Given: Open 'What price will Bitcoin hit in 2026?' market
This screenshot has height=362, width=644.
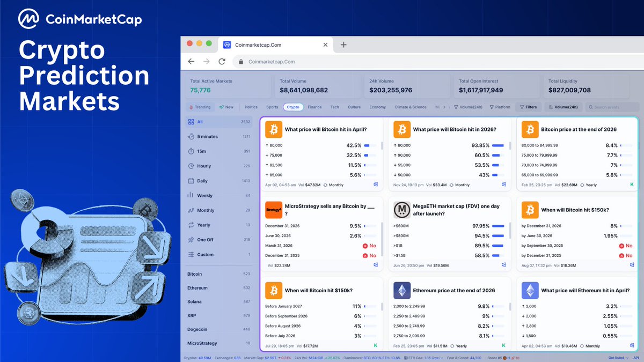Looking at the screenshot, I should 455,129.
